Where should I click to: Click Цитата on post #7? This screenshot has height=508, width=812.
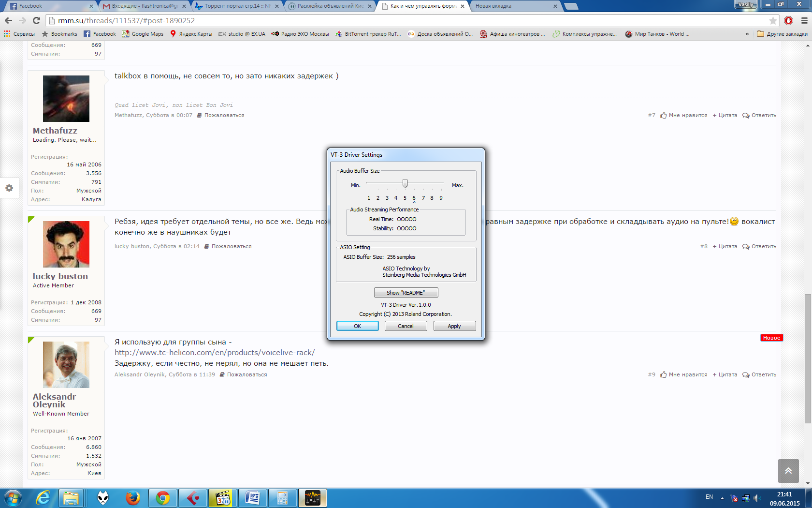pyautogui.click(x=725, y=115)
